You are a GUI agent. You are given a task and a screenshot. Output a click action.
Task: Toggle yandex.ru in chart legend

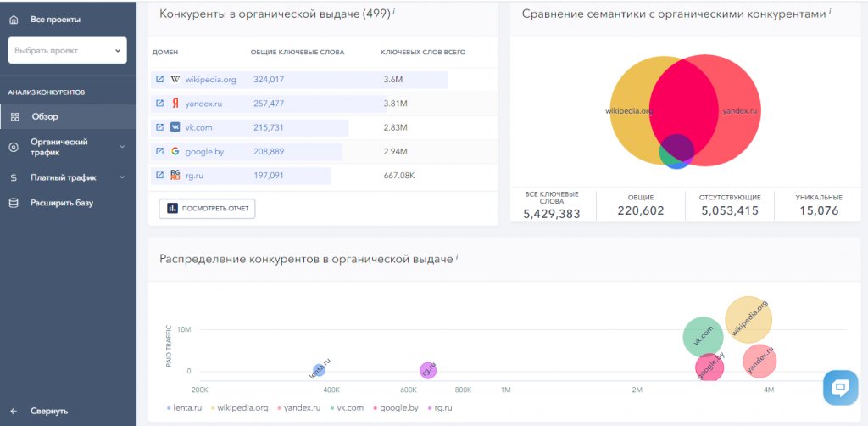[x=299, y=407]
